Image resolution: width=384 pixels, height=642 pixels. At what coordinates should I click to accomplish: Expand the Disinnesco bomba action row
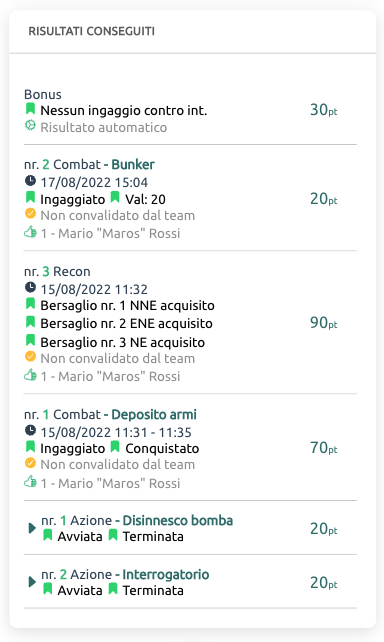[32, 528]
